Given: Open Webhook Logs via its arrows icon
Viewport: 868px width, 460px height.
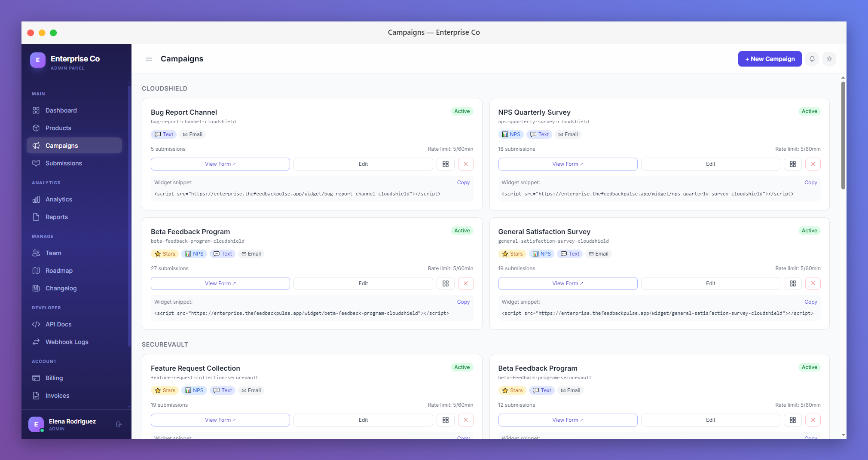Looking at the screenshot, I should pos(37,342).
